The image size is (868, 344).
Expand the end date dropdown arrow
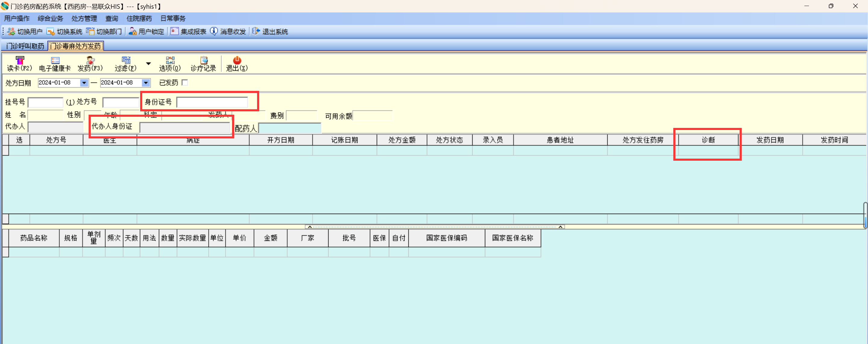[x=146, y=82]
